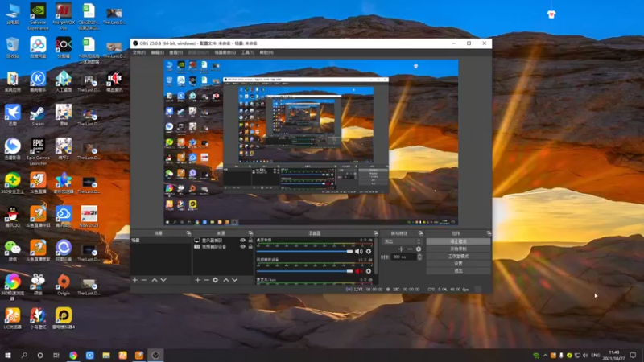This screenshot has height=362, width=644.
Task: Click the transition duration 300 ms field
Action: pyautogui.click(x=403, y=257)
